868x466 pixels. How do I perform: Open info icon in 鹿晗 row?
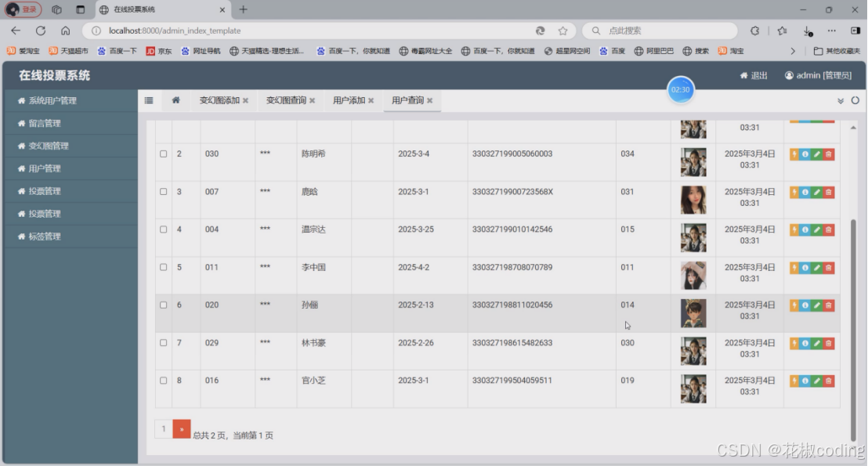click(x=805, y=192)
